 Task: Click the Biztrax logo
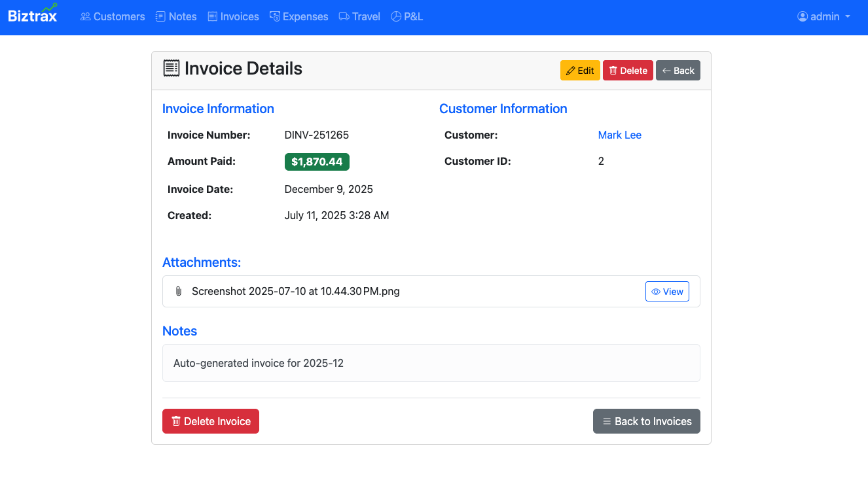pos(32,14)
